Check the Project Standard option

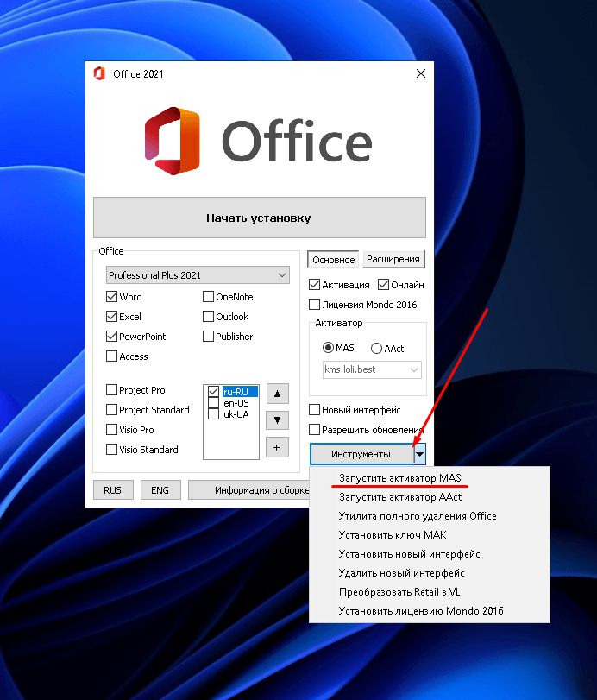pyautogui.click(x=111, y=409)
